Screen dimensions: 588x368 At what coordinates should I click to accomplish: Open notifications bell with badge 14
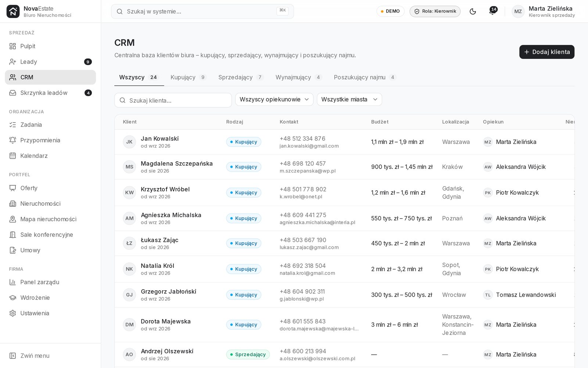[492, 11]
